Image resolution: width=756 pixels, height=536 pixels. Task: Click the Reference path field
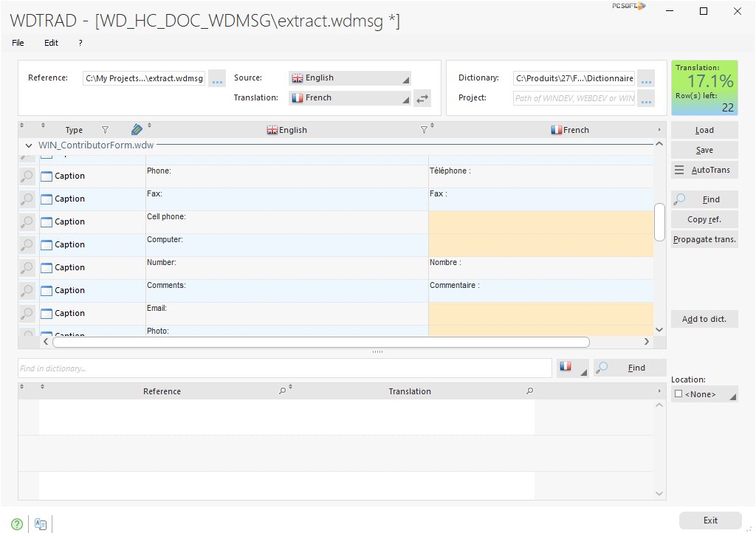pos(144,78)
